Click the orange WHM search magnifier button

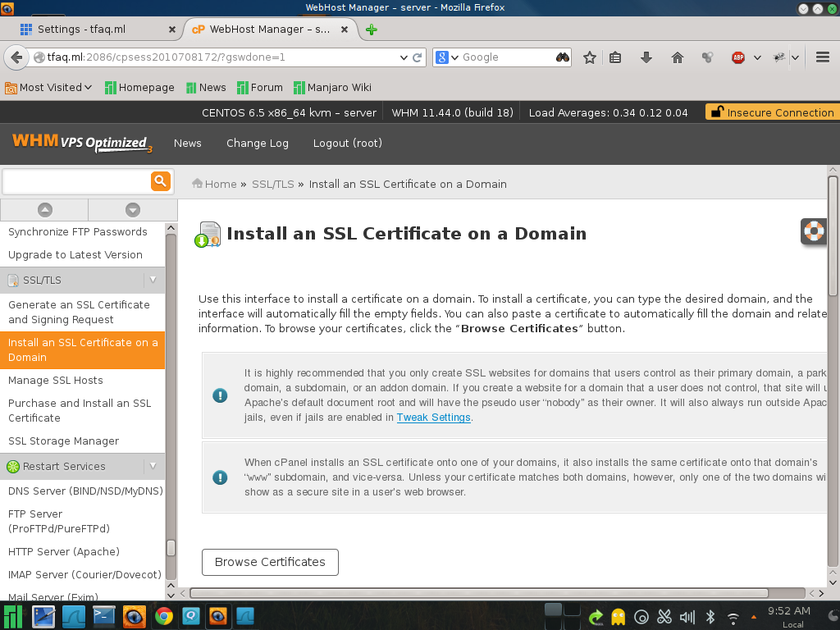click(160, 181)
